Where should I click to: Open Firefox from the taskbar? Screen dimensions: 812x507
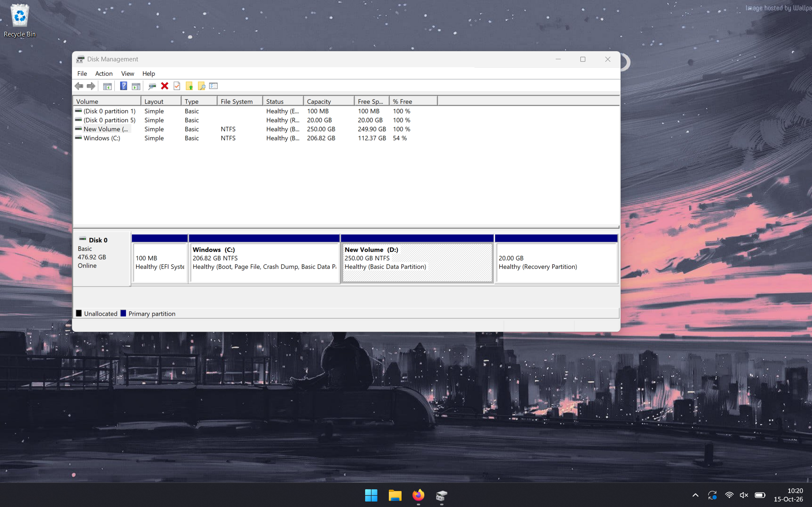coord(418,495)
